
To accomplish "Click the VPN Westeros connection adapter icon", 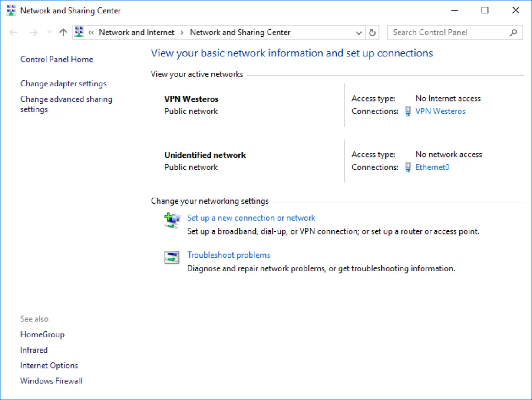I will pyautogui.click(x=408, y=111).
